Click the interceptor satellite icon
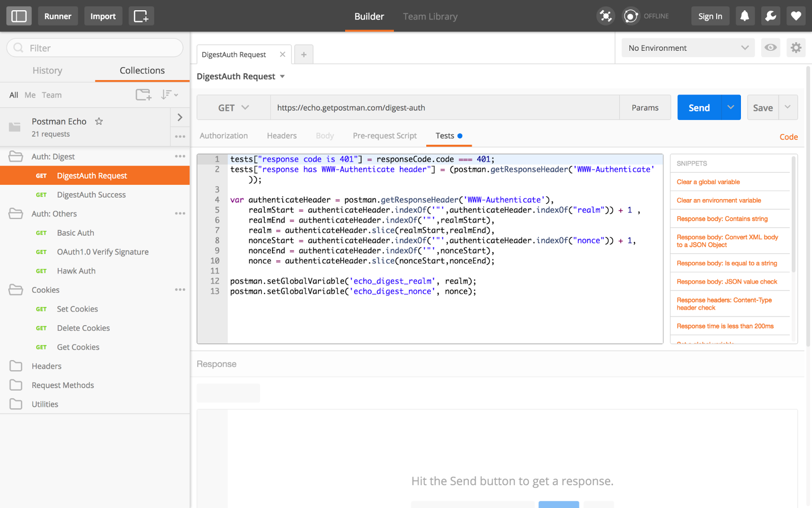 tap(605, 16)
